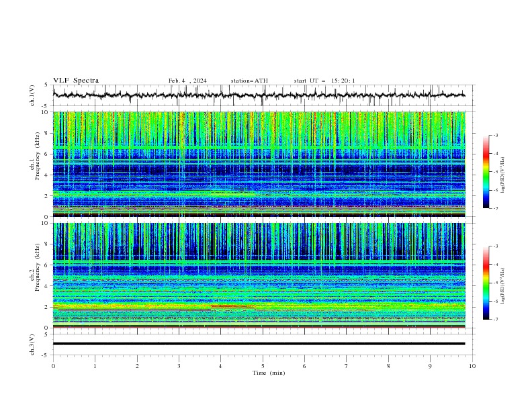Screen dimensions: 532x411
Task: Click time axis tick label "7"
Action: 347,366
